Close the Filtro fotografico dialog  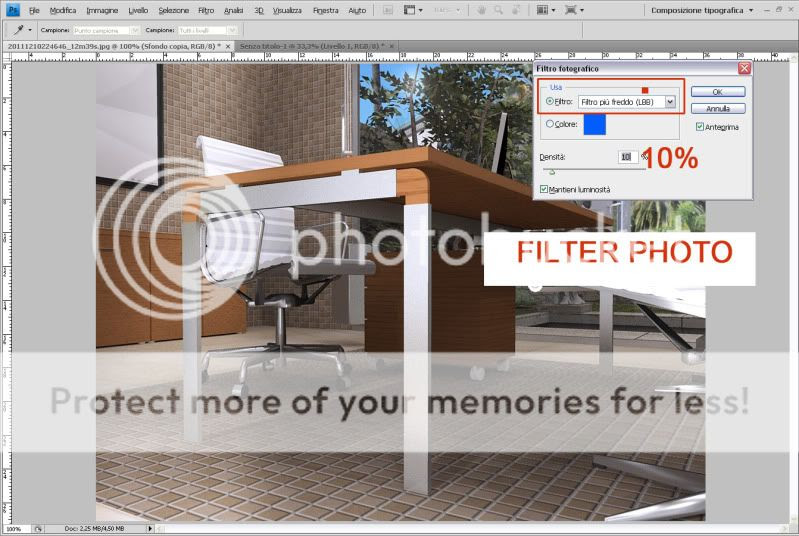[x=744, y=68]
